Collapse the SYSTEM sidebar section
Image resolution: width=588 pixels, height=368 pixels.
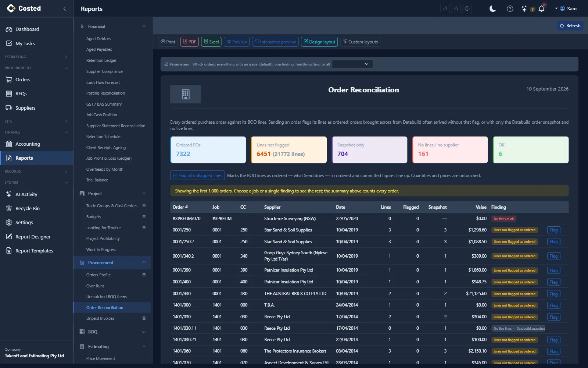(x=37, y=183)
